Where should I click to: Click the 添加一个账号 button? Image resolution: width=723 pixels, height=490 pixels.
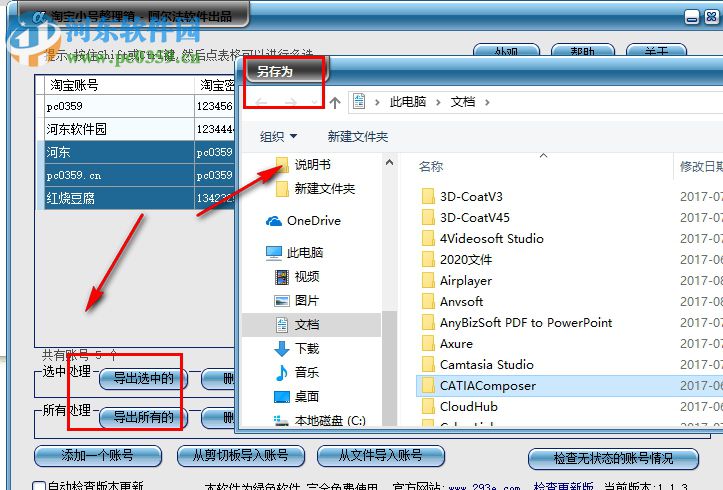click(x=98, y=456)
